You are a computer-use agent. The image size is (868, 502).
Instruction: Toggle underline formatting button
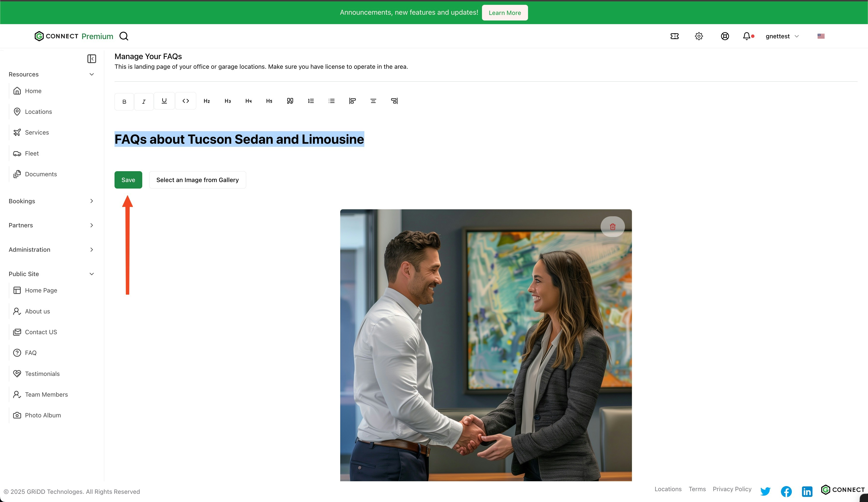point(164,101)
